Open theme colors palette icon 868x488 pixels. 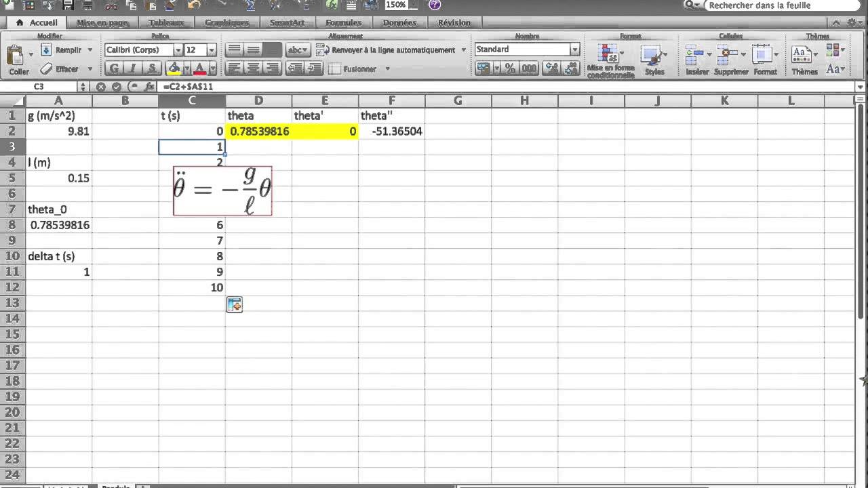[835, 51]
